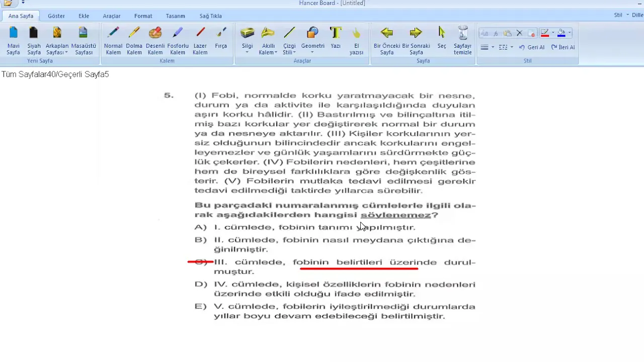Activate the Seç selection pointer
Screen dimensions: 644x362
pos(442,38)
